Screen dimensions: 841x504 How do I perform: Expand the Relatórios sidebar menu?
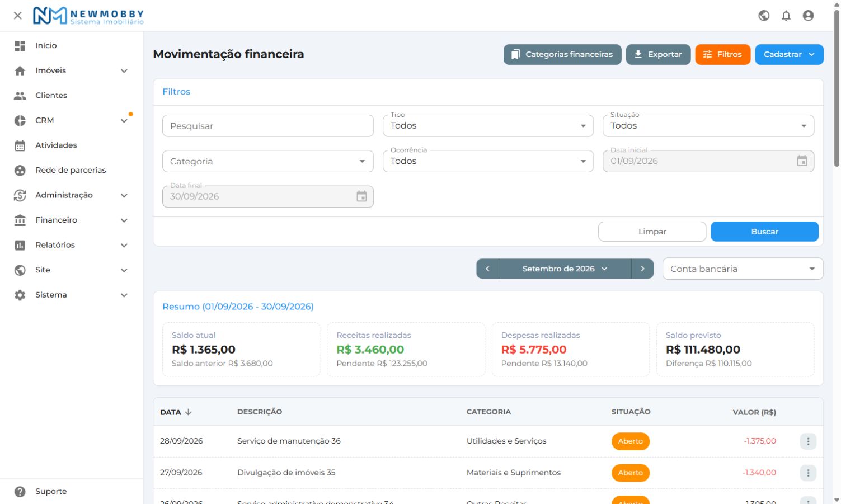tap(72, 245)
